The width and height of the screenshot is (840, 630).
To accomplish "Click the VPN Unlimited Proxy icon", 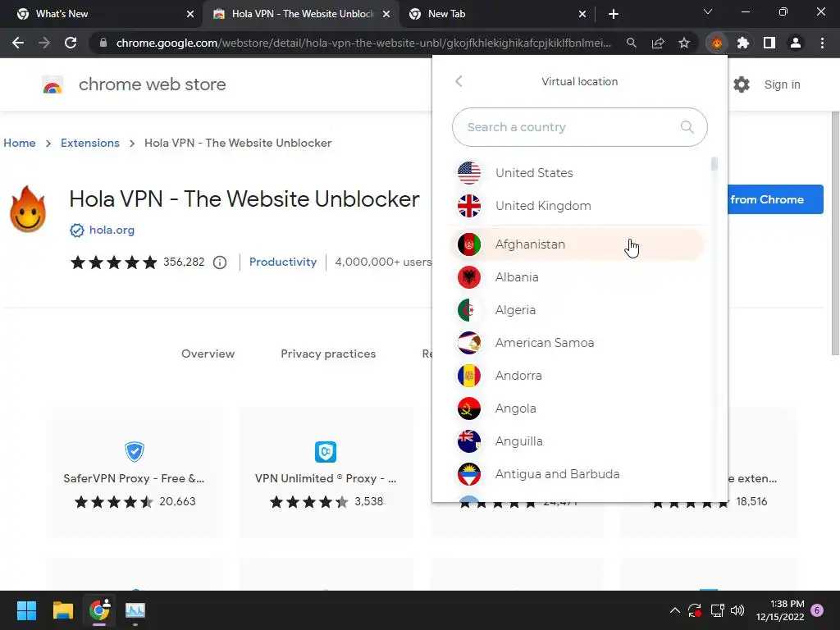I will pyautogui.click(x=326, y=452).
